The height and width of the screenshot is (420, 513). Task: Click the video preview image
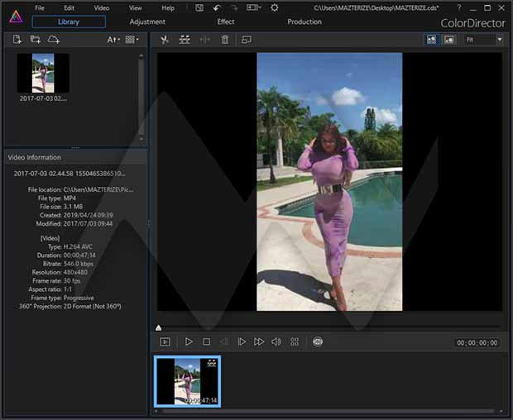tap(329, 182)
